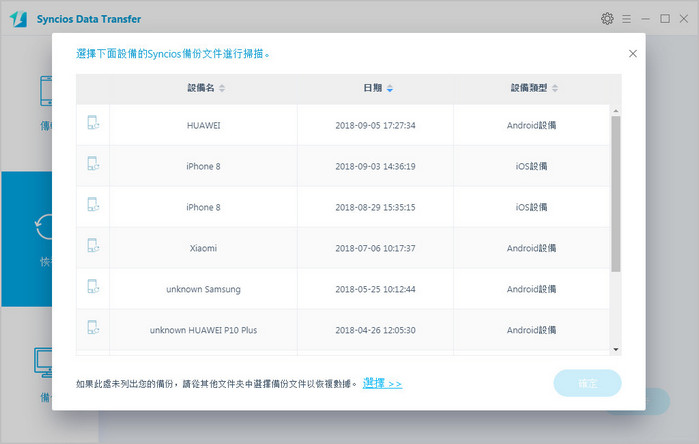Select the date 2018-09-03 14:36:19
Screen dimensions: 699x444
click(x=375, y=166)
